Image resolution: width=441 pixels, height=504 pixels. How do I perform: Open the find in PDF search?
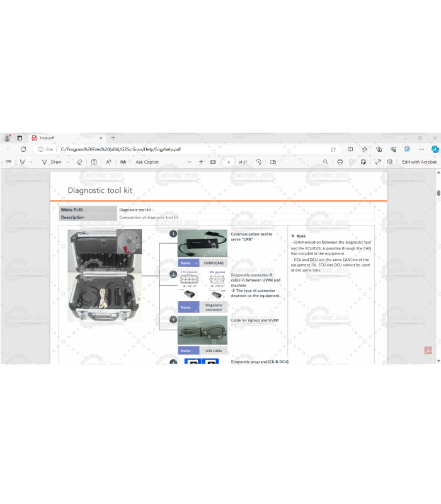coord(325,162)
